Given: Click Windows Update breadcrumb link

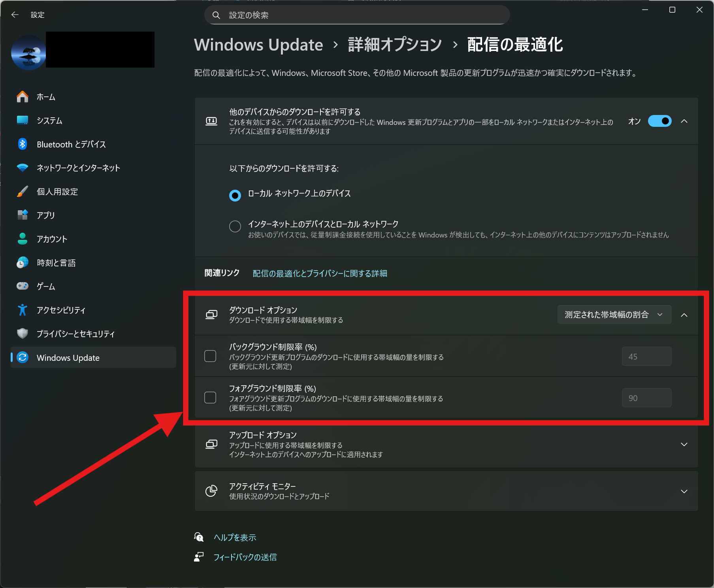Looking at the screenshot, I should (258, 45).
